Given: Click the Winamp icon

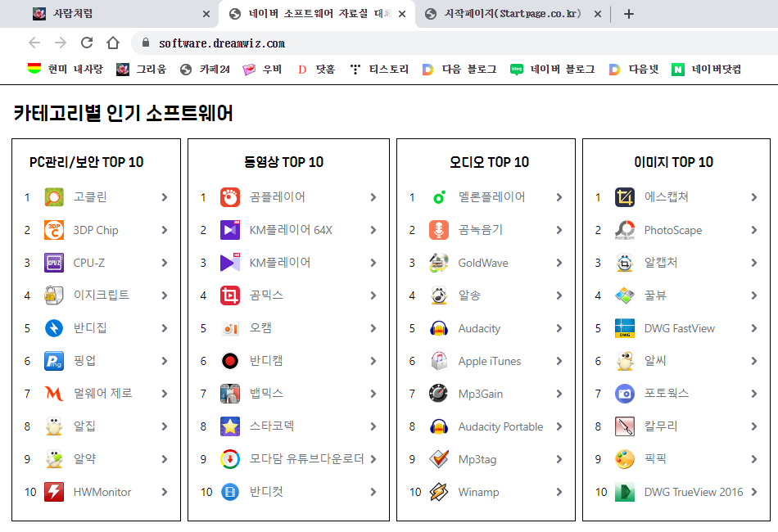Looking at the screenshot, I should click(439, 492).
